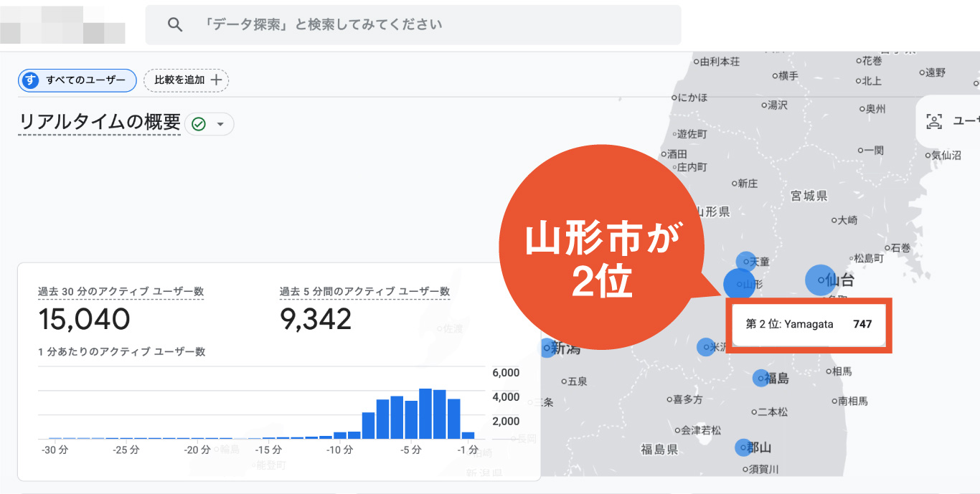Viewport: 980px width, 494px height.
Task: Click the Niigata blue bubble on map
Action: pyautogui.click(x=547, y=348)
